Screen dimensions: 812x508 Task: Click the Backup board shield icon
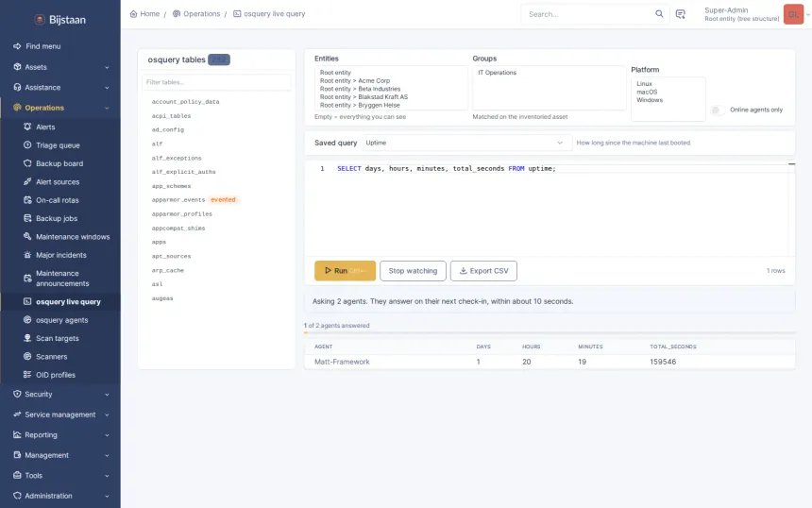27,163
